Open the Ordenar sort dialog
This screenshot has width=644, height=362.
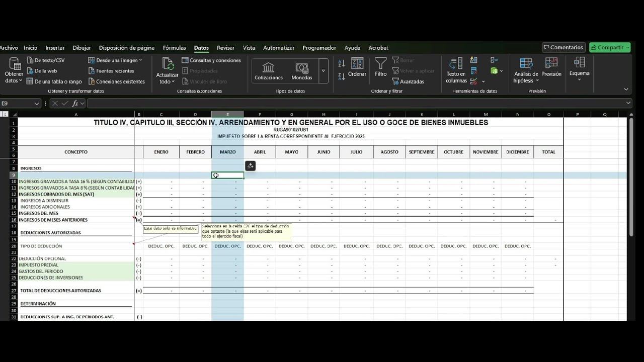click(x=357, y=67)
